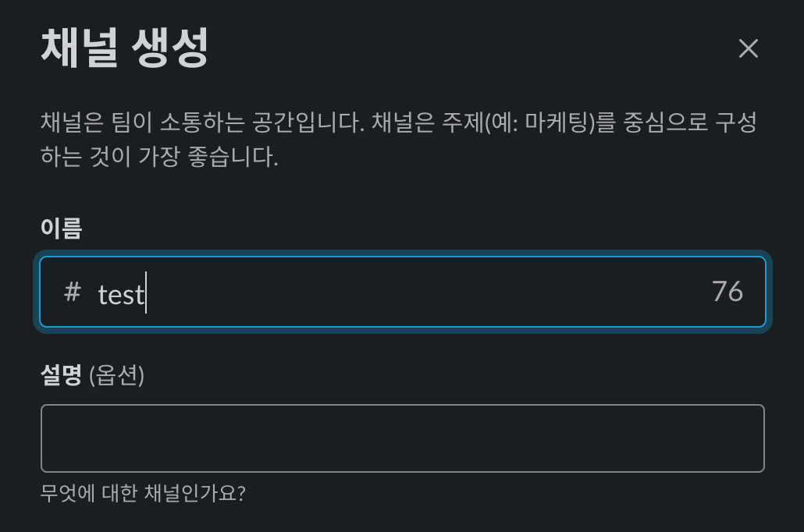
Task: Click the 채널 생성 dialog title
Action: [x=125, y=48]
